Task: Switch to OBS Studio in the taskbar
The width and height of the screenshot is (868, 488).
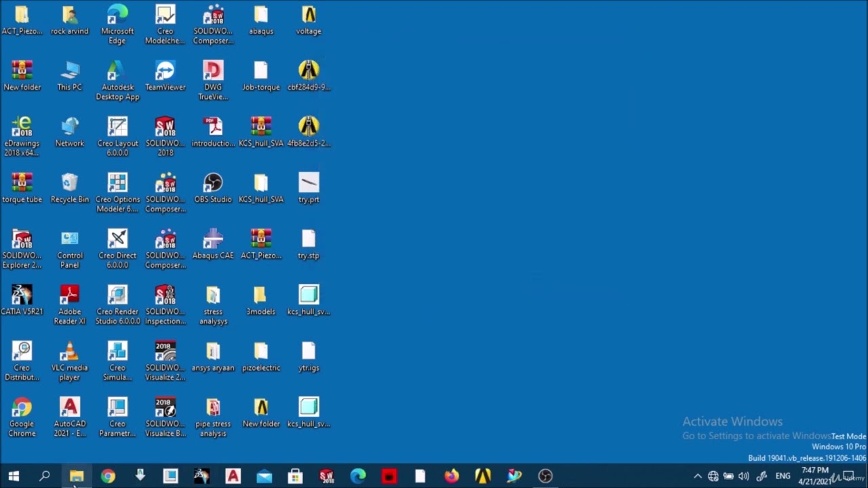Action: (545, 476)
